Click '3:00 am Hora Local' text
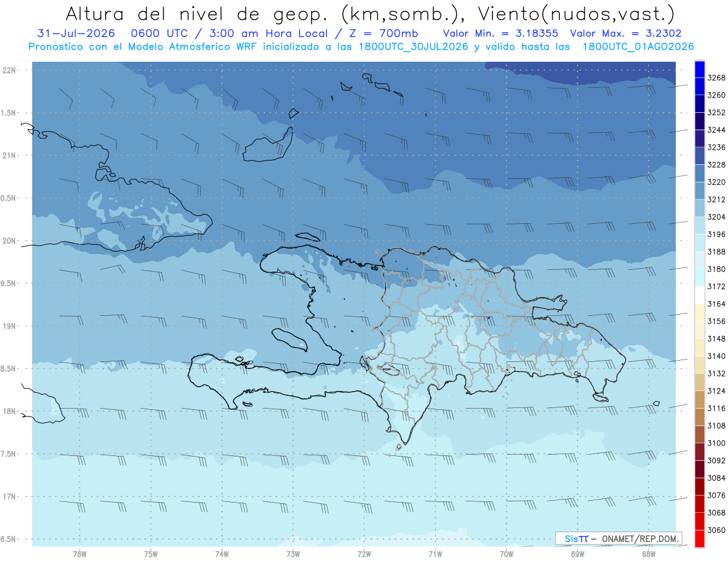The height and width of the screenshot is (562, 728). tap(269, 34)
